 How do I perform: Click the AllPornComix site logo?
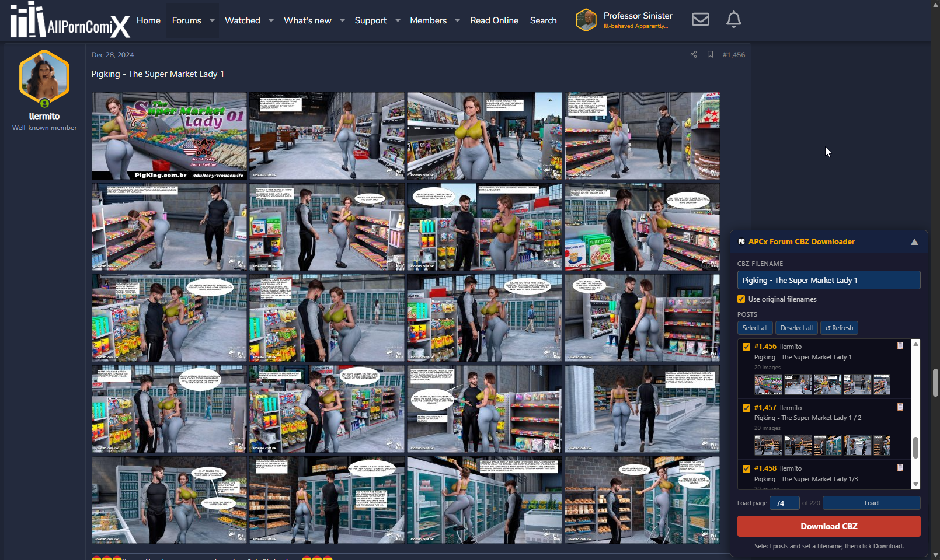point(70,20)
